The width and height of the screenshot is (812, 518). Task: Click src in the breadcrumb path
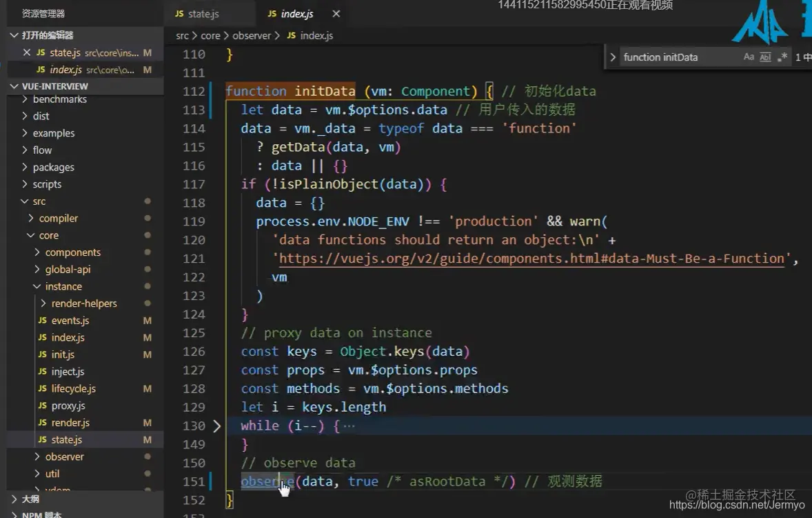point(182,36)
